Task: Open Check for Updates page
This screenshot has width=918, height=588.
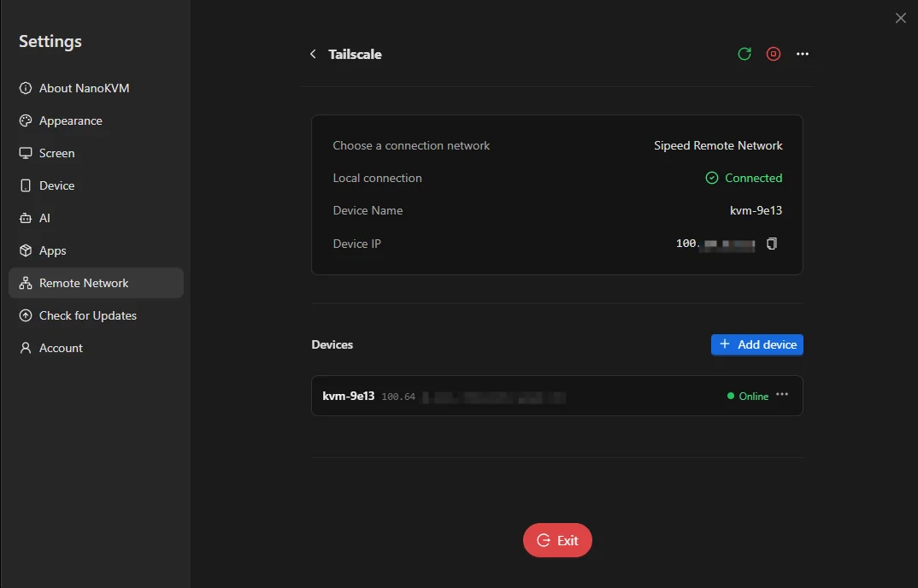Action: [x=96, y=315]
